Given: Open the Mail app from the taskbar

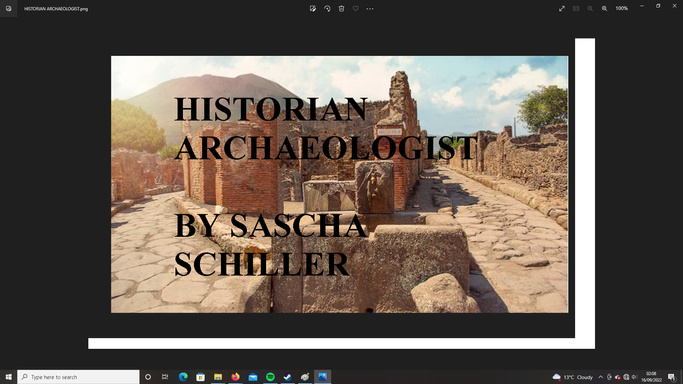Looking at the screenshot, I should point(253,377).
